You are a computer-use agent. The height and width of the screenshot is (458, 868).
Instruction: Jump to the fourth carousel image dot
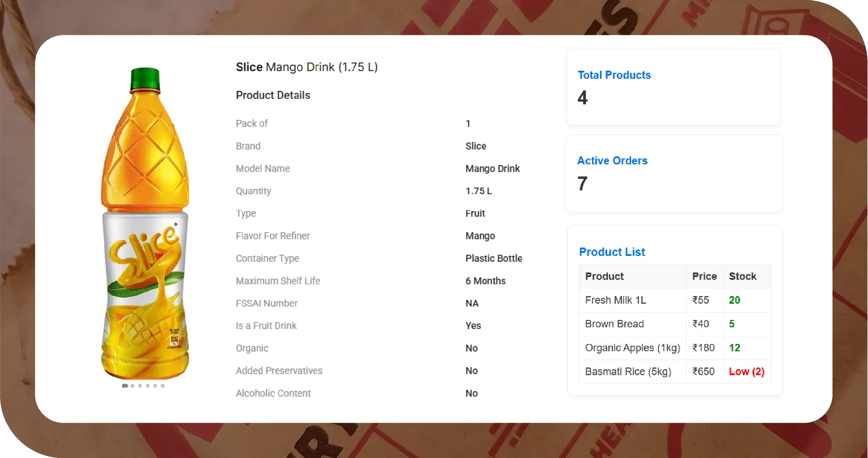click(x=148, y=386)
